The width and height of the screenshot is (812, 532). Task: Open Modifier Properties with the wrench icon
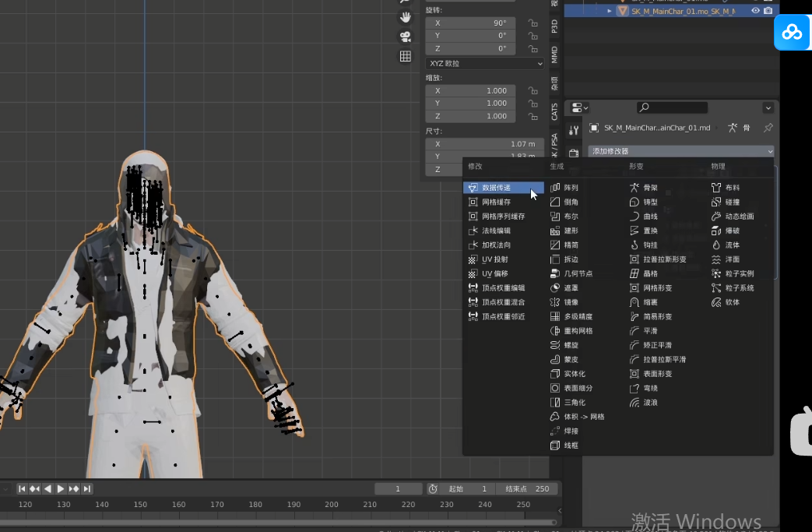coord(574,131)
